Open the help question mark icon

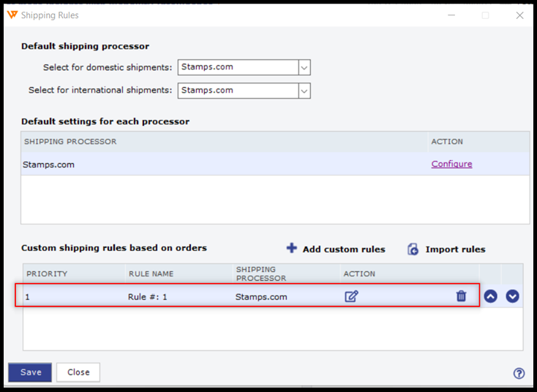(x=519, y=373)
